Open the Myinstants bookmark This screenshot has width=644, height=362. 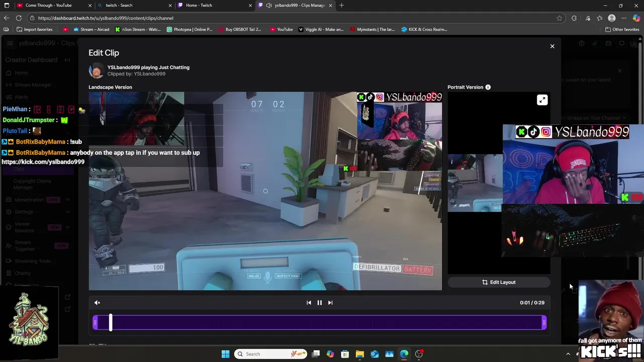(x=372, y=29)
